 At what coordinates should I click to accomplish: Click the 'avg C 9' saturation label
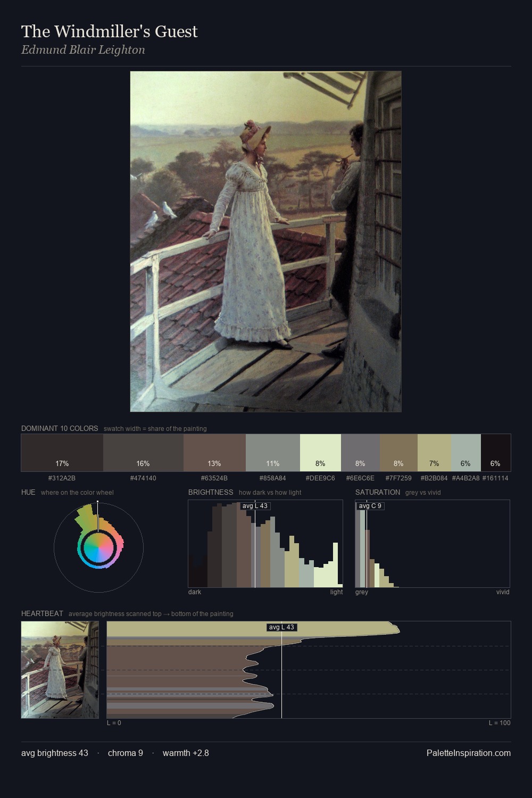370,506
